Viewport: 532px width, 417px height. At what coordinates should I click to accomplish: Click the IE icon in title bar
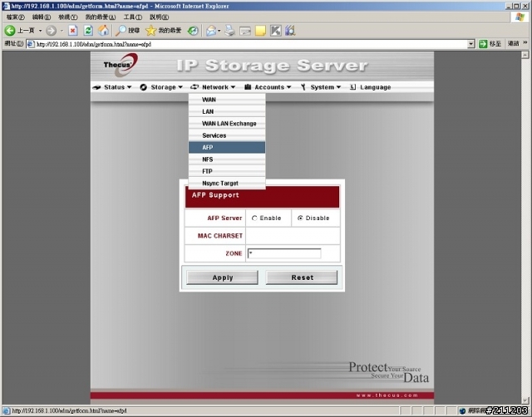[6, 6]
